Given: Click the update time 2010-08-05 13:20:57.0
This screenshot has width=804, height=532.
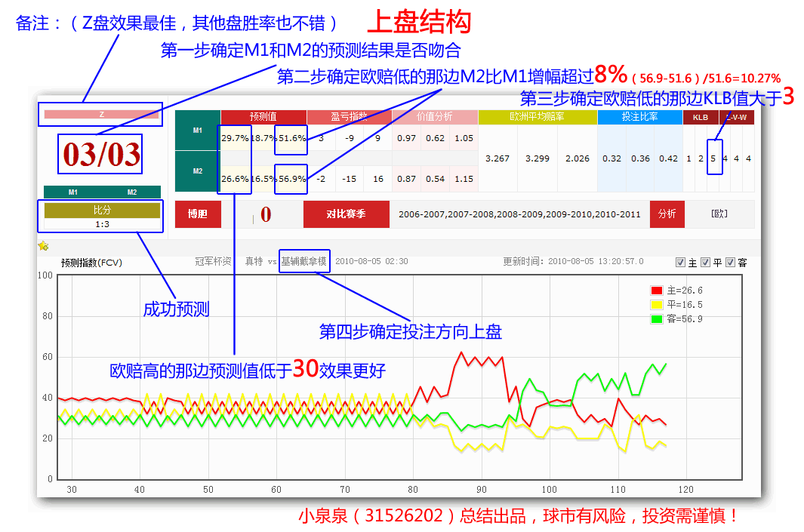Looking at the screenshot, I should click(x=596, y=261).
